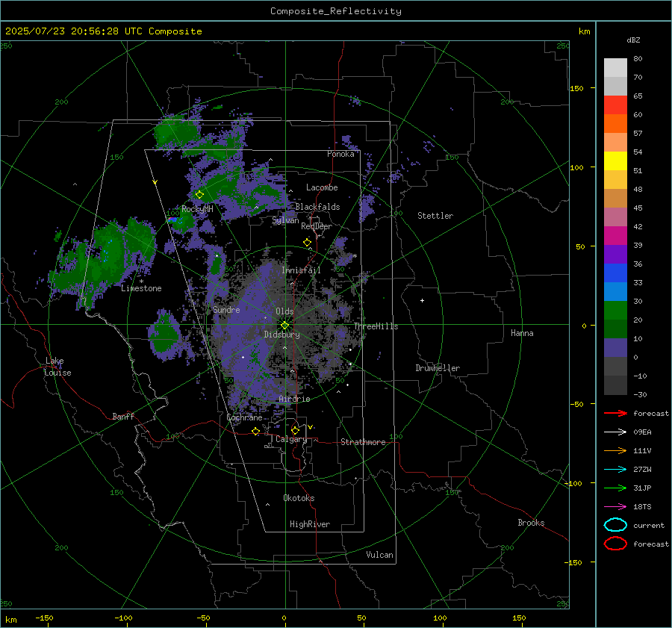
Task: Click the asterisk marker above Limestone
Action: tap(141, 282)
